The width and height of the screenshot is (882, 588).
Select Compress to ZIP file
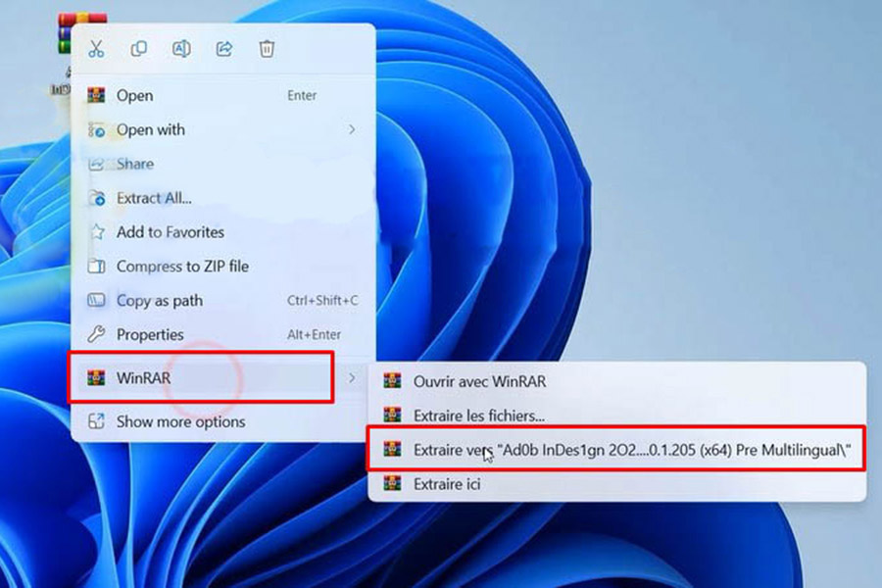182,267
